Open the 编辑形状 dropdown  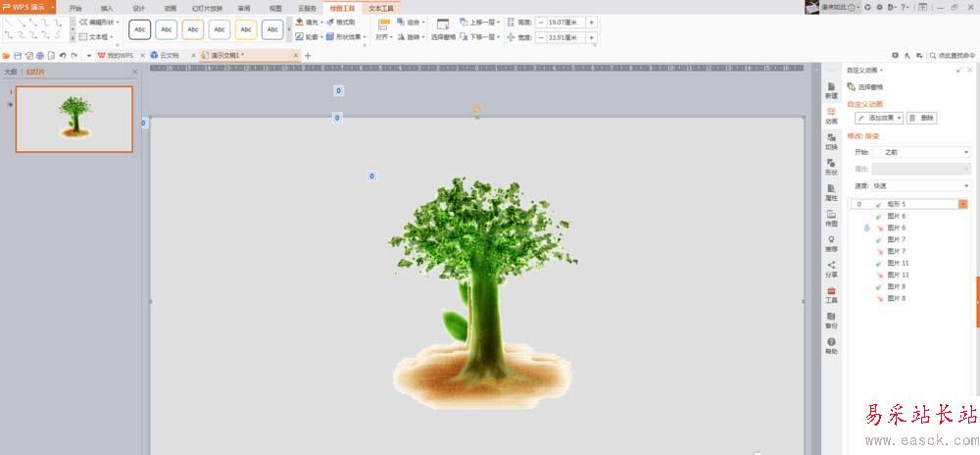pyautogui.click(x=100, y=22)
